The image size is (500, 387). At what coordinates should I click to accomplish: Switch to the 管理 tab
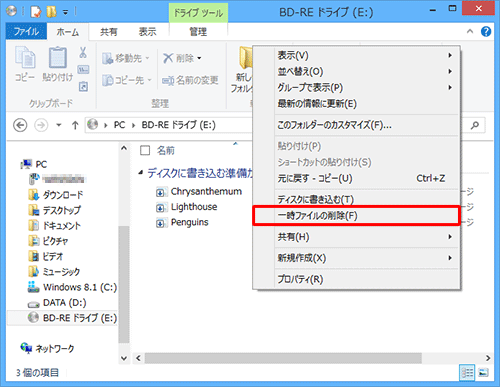click(198, 32)
